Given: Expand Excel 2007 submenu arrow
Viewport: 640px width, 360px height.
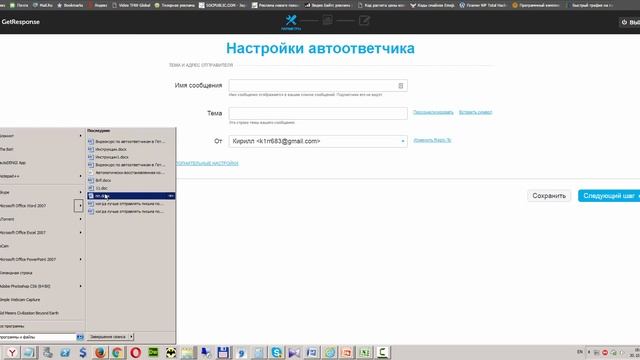Looking at the screenshot, I should 80,233.
